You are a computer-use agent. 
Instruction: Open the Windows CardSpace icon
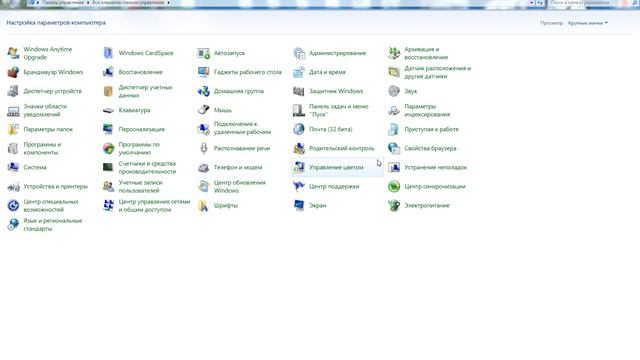pyautogui.click(x=108, y=53)
